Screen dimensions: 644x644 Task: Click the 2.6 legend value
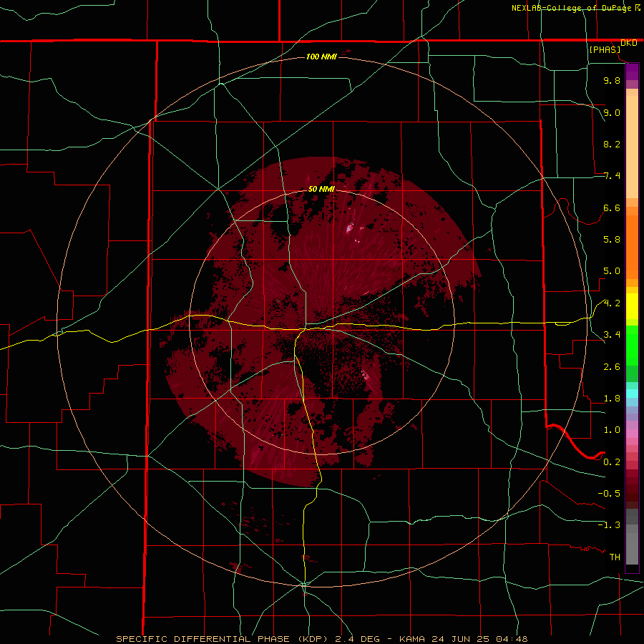click(x=612, y=367)
